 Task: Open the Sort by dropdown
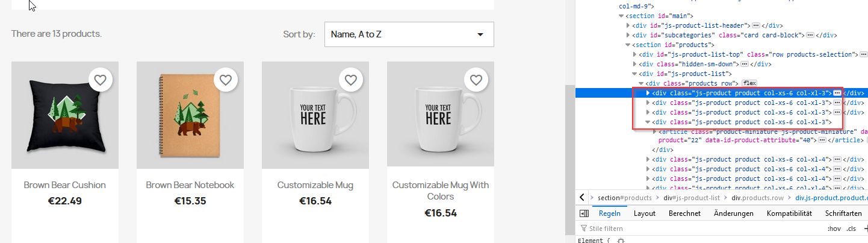click(x=409, y=34)
